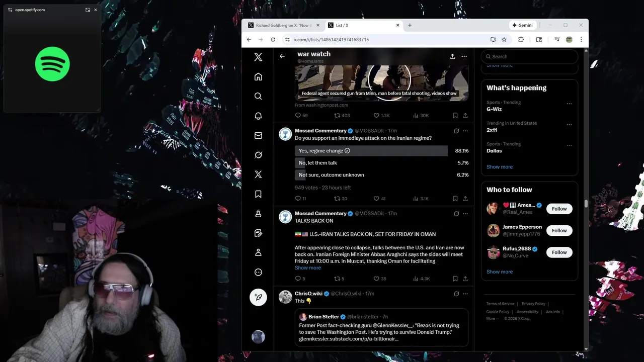Go to Home feed icon
The image size is (644, 362).
[258, 76]
